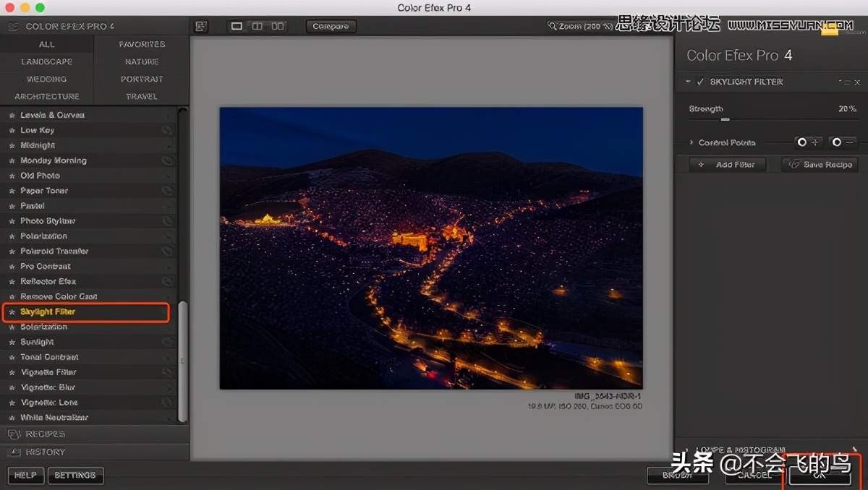
Task: Click the Zoom magnifier control
Action: [553, 25]
